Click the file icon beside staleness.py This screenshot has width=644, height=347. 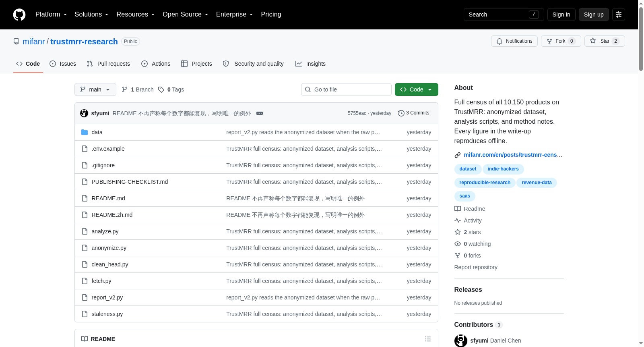pos(85,314)
